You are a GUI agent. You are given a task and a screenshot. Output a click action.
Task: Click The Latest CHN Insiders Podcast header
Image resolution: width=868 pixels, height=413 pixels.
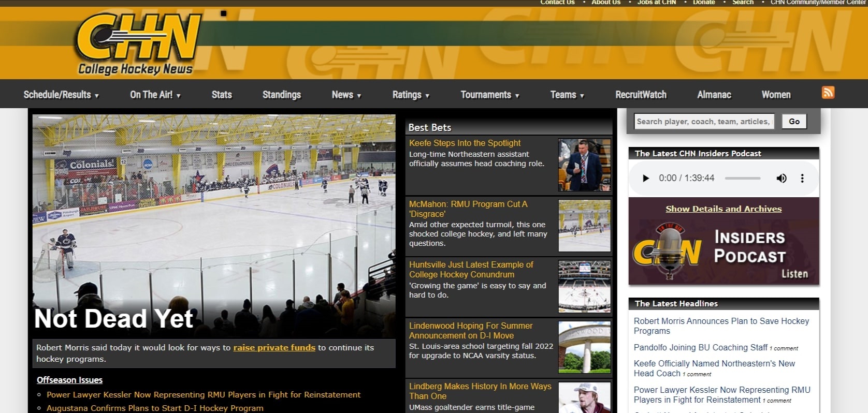[724, 154]
